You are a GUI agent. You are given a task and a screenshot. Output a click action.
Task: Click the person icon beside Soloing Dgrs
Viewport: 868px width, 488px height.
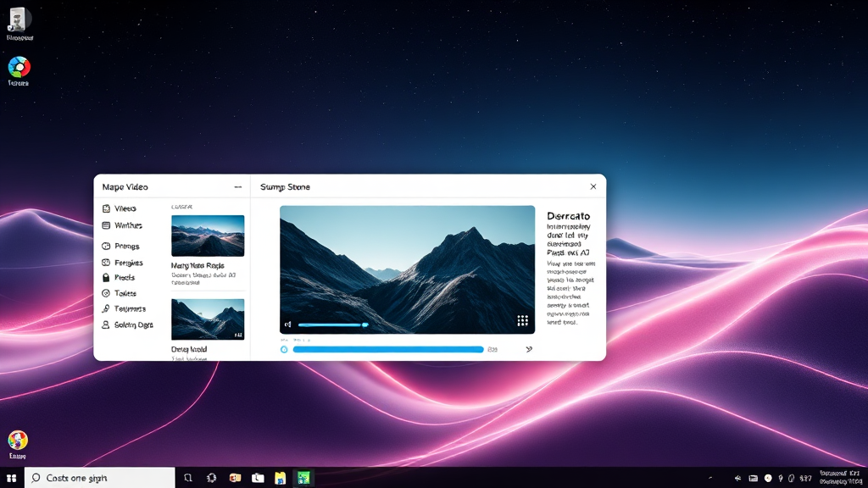(106, 324)
